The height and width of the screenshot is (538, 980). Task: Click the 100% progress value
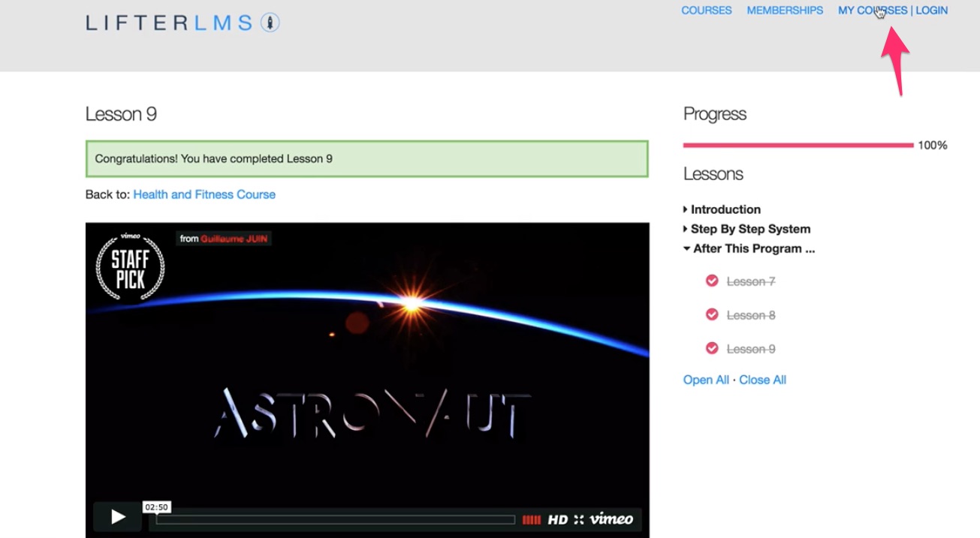(x=933, y=146)
